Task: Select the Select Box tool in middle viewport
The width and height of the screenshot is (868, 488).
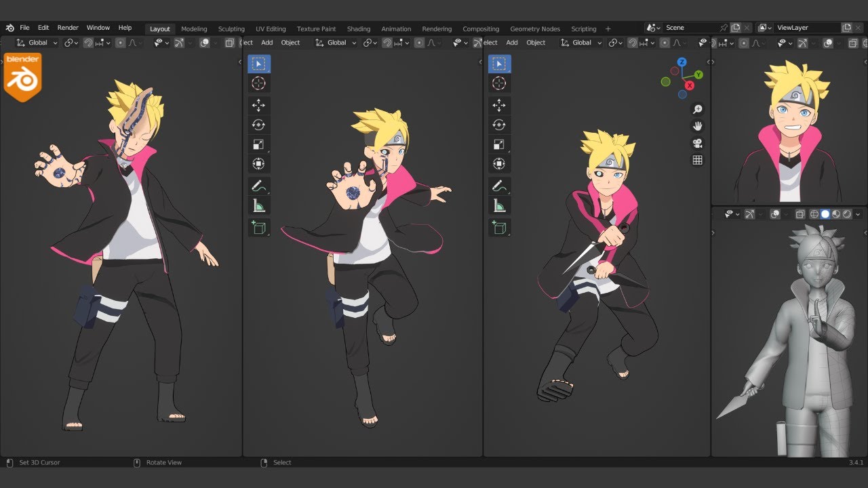Action: coord(258,64)
